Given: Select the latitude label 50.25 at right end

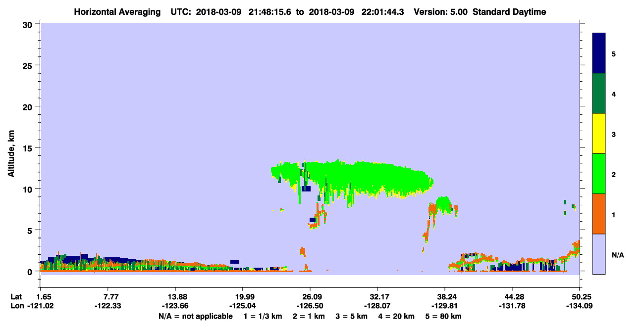Looking at the screenshot, I should click(x=580, y=297).
